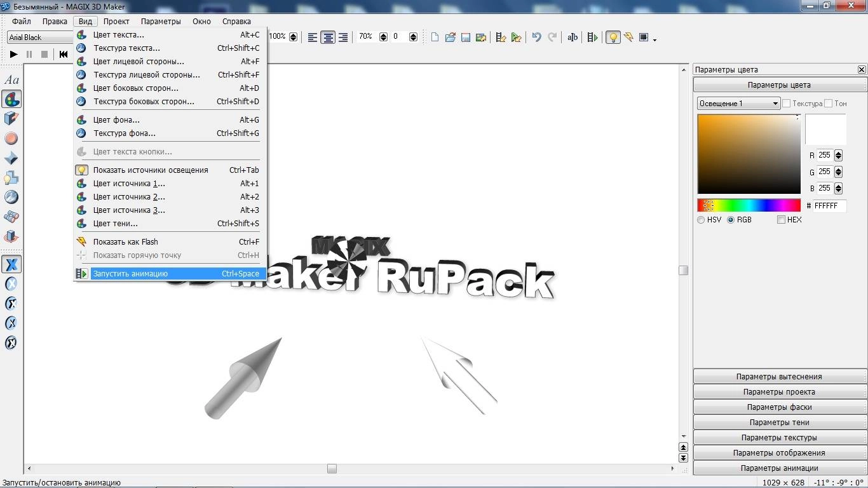
Task: Expand the Параметры текстуры panel
Action: tap(779, 438)
